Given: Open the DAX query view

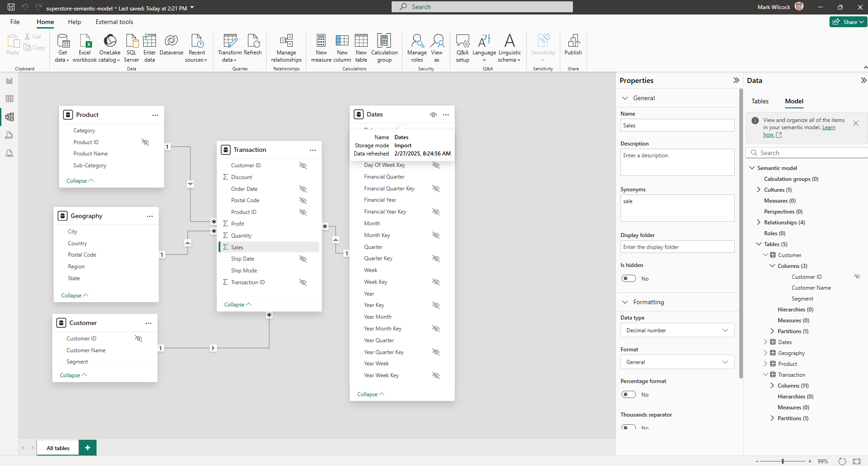Looking at the screenshot, I should 10,135.
